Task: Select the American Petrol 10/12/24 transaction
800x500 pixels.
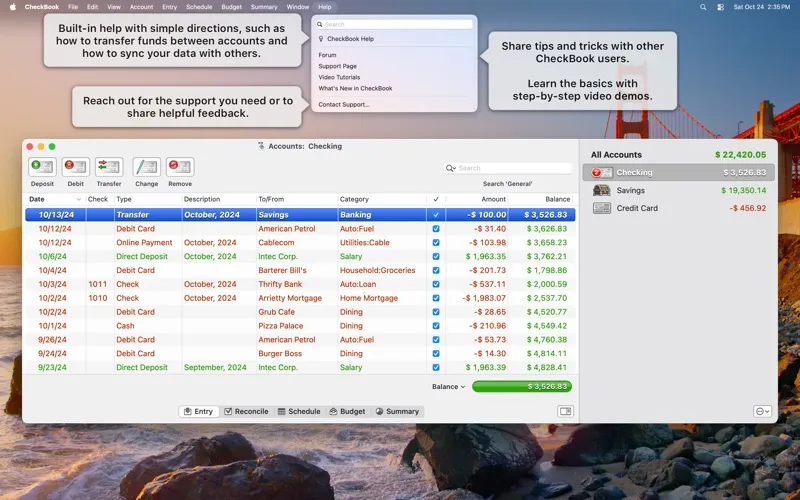Action: [x=300, y=229]
